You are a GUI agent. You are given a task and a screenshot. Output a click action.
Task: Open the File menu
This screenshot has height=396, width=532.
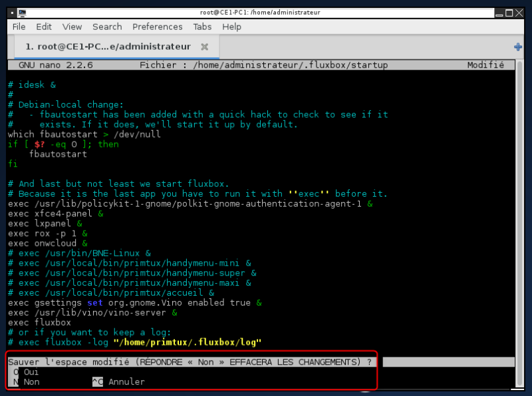click(19, 27)
